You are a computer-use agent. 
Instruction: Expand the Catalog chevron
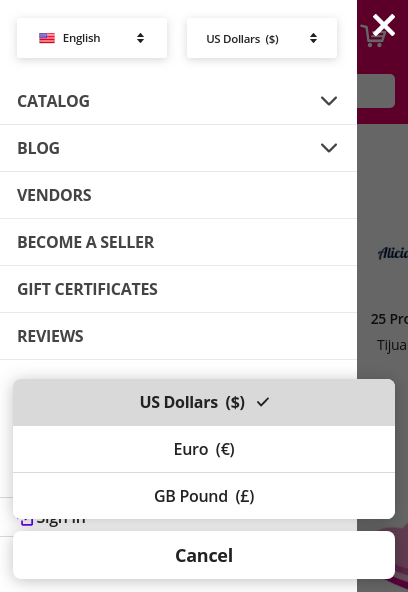pos(329,101)
